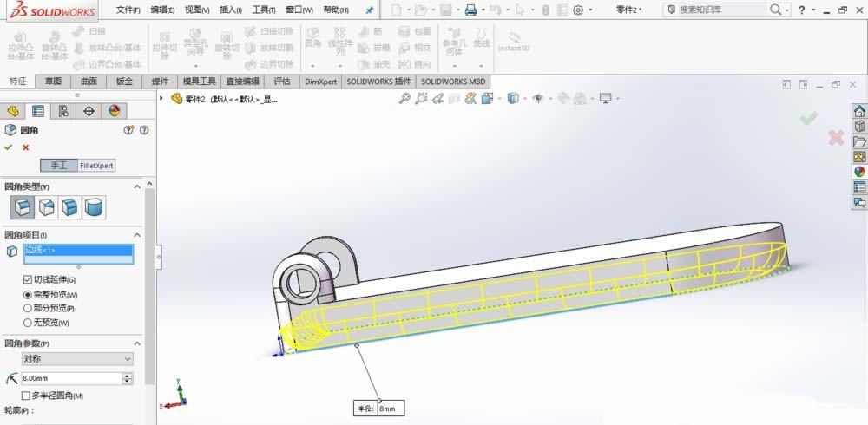The height and width of the screenshot is (425, 868).
Task: Open the Appearances color ball in task pane
Action: 859,172
